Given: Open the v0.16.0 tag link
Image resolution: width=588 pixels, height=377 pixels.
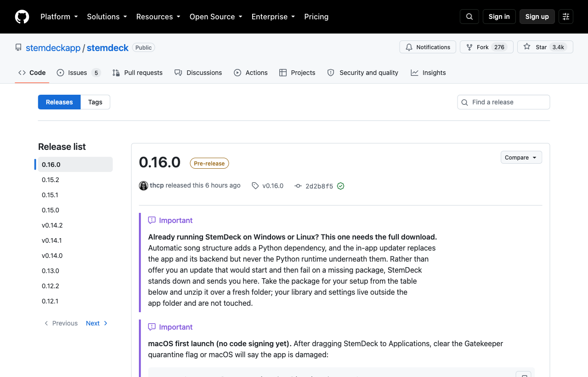Looking at the screenshot, I should coord(268,186).
